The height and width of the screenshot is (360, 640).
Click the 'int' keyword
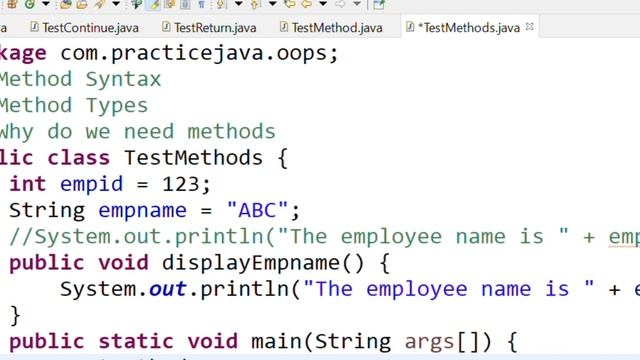pos(27,184)
